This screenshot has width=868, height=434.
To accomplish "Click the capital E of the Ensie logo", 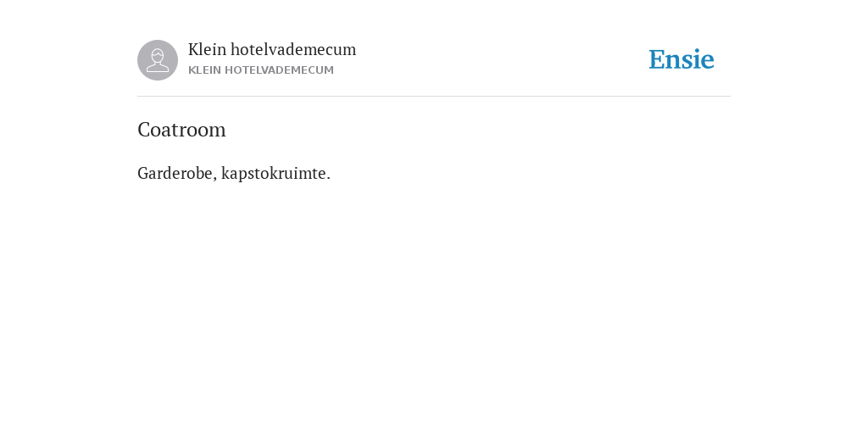I will point(657,59).
